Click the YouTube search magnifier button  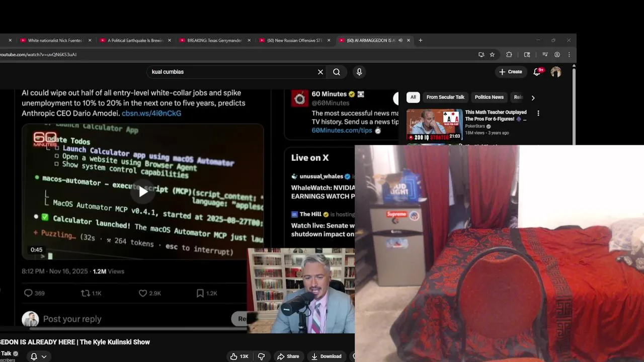point(337,72)
